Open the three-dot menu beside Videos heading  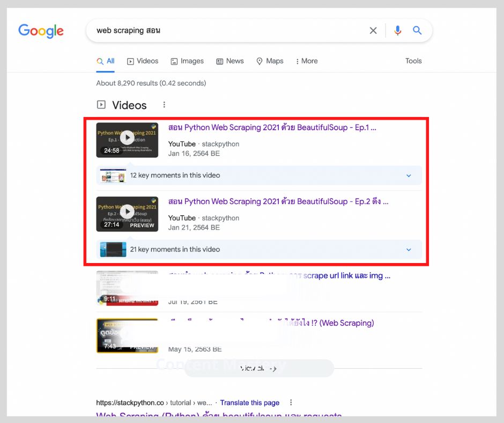pyautogui.click(x=164, y=105)
